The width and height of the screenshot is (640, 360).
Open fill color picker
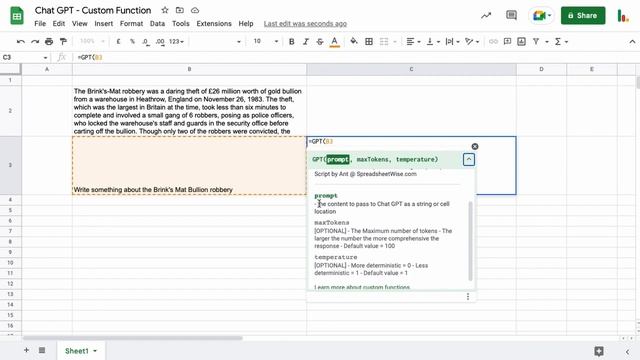(354, 42)
